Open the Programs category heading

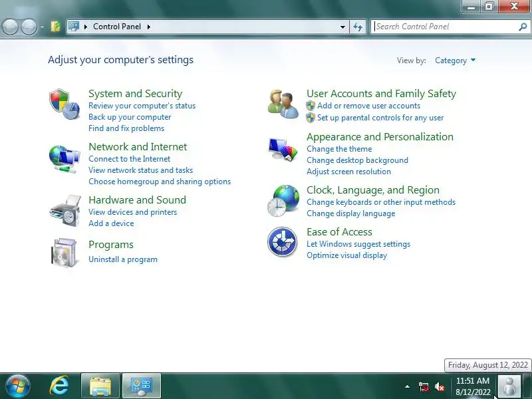click(110, 245)
